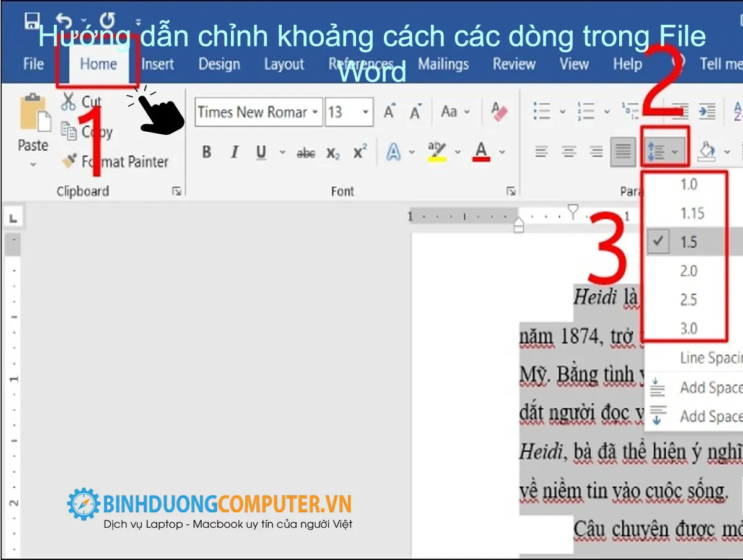Switch to the Mailings tab
Image resolution: width=743 pixels, height=560 pixels.
(444, 64)
